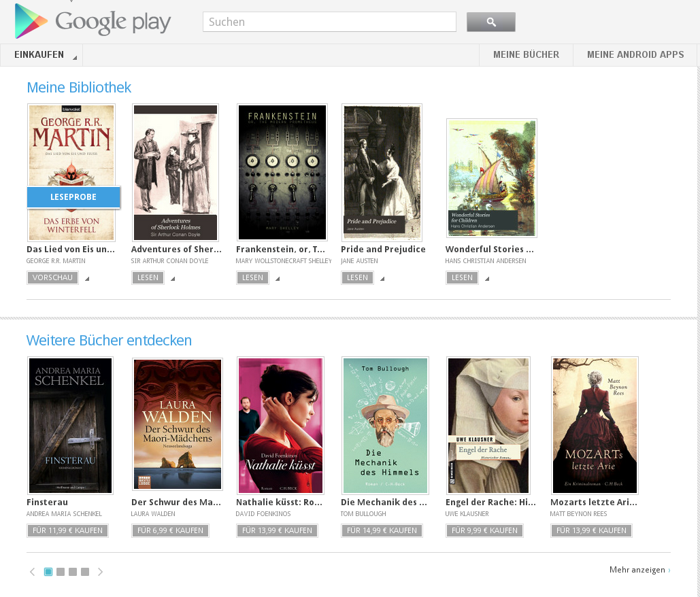This screenshot has width=700, height=597.
Task: Open options arrow for Frankenstein book
Action: [278, 278]
